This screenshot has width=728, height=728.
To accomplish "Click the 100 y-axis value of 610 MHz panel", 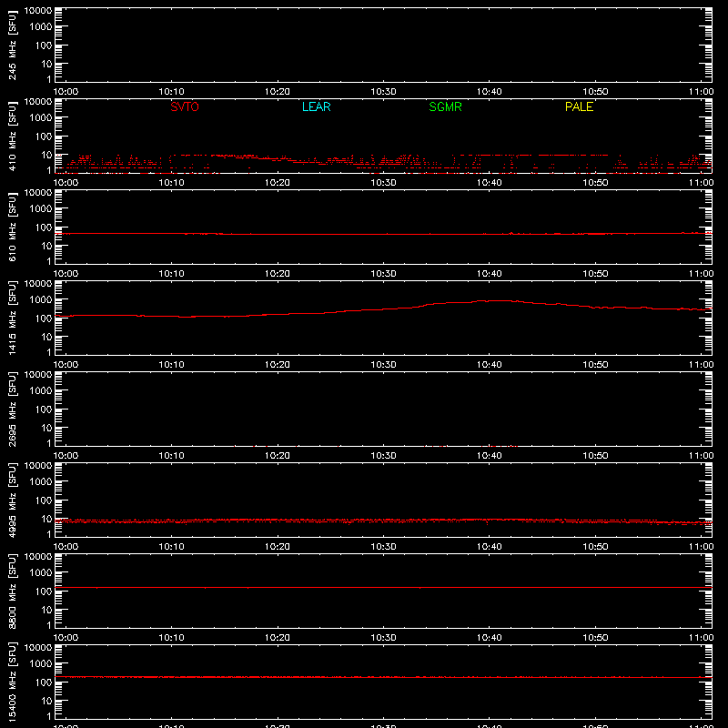I will [43, 227].
